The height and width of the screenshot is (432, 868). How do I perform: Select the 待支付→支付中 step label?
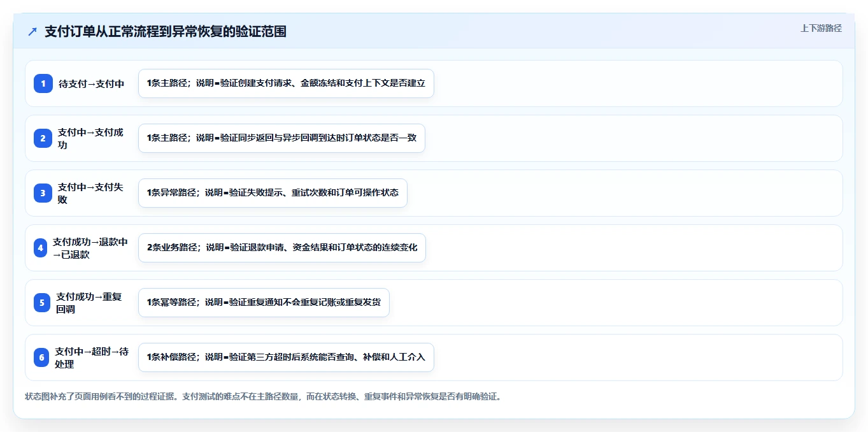coord(92,83)
